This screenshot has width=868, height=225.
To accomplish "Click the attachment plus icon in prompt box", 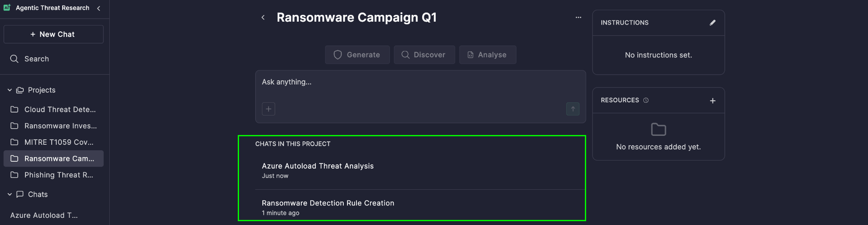I will 268,109.
